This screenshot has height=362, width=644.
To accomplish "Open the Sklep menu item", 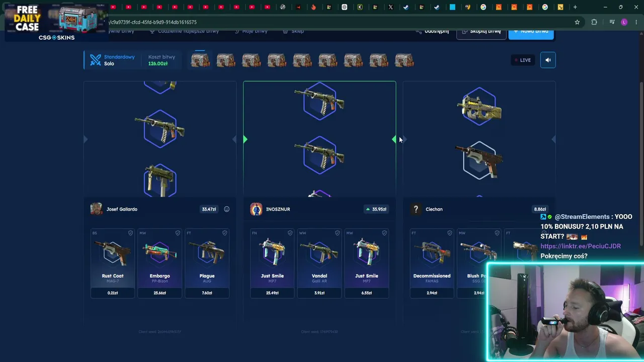I will click(293, 31).
